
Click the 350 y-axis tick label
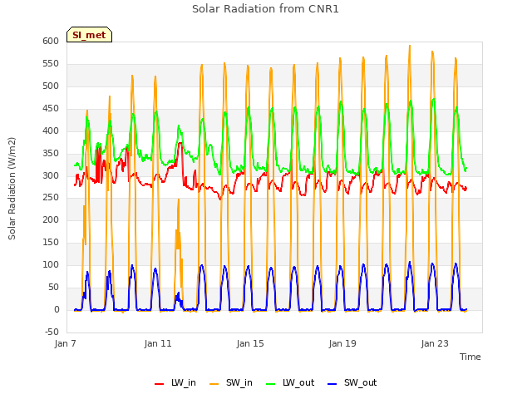click(51, 153)
